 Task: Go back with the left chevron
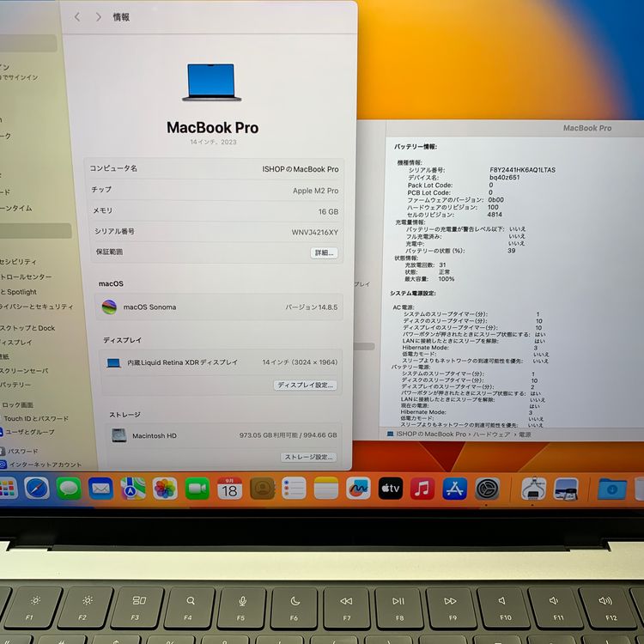(77, 17)
